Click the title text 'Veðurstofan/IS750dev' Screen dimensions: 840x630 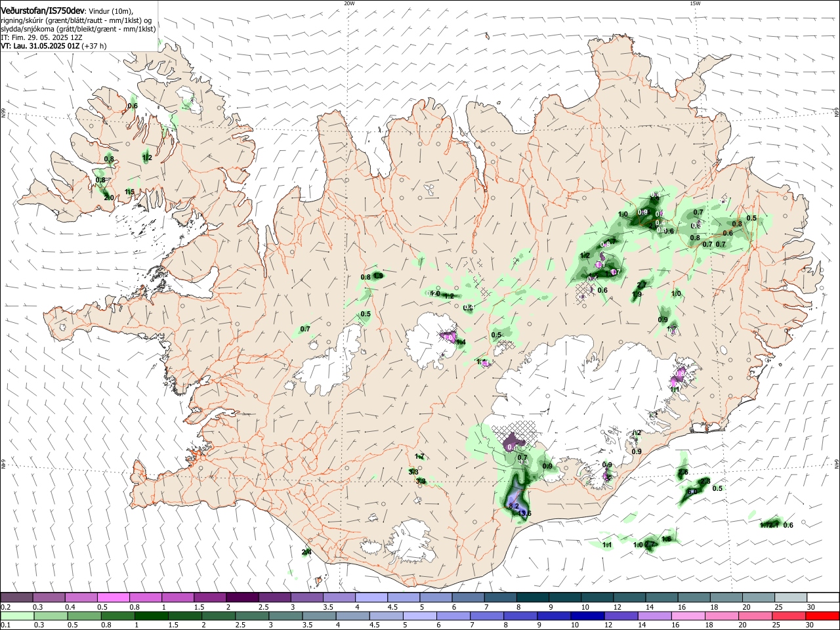(x=43, y=10)
